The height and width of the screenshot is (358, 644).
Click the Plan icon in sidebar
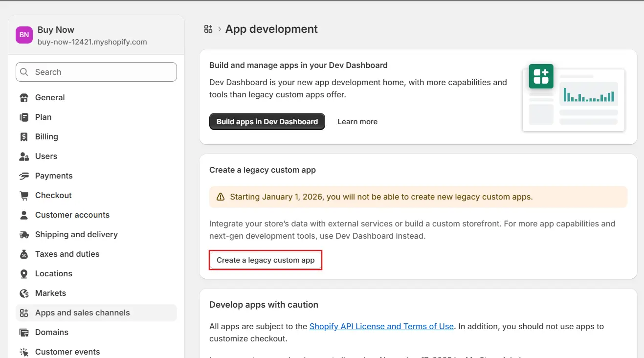coord(24,117)
